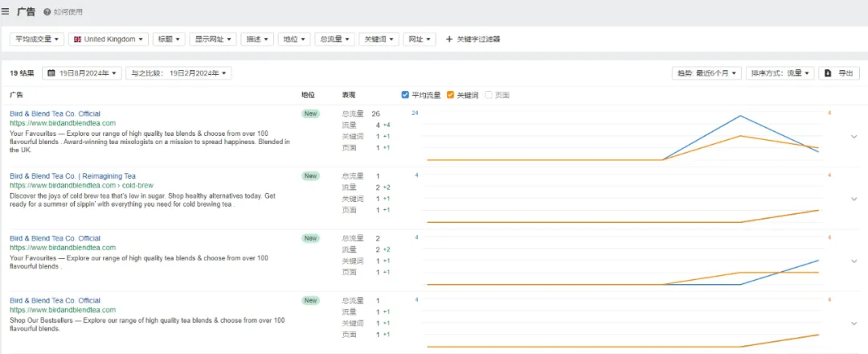The image size is (868, 354).
Task: Open the birdandblendtea.com URL in first ad
Action: click(63, 123)
